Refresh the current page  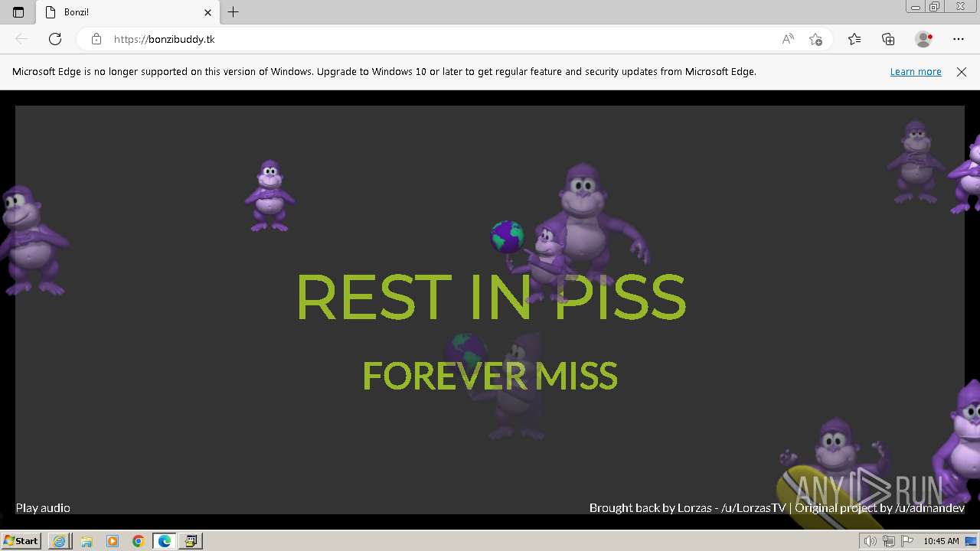tap(55, 39)
